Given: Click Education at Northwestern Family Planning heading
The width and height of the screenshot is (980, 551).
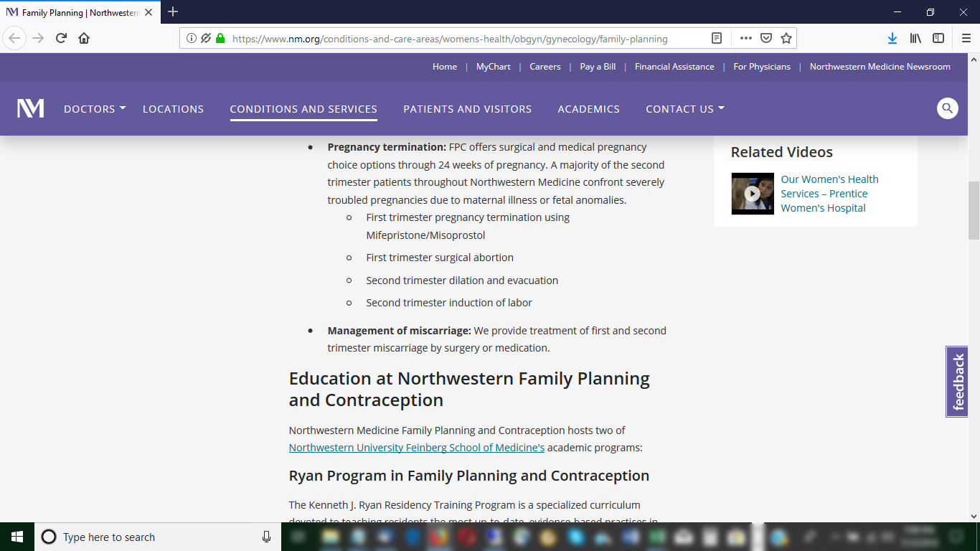Looking at the screenshot, I should [469, 389].
